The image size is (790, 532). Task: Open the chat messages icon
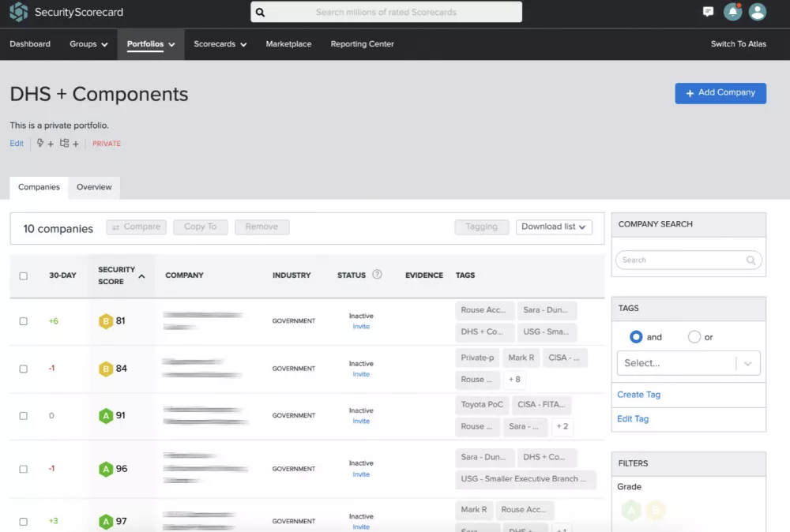pos(708,12)
